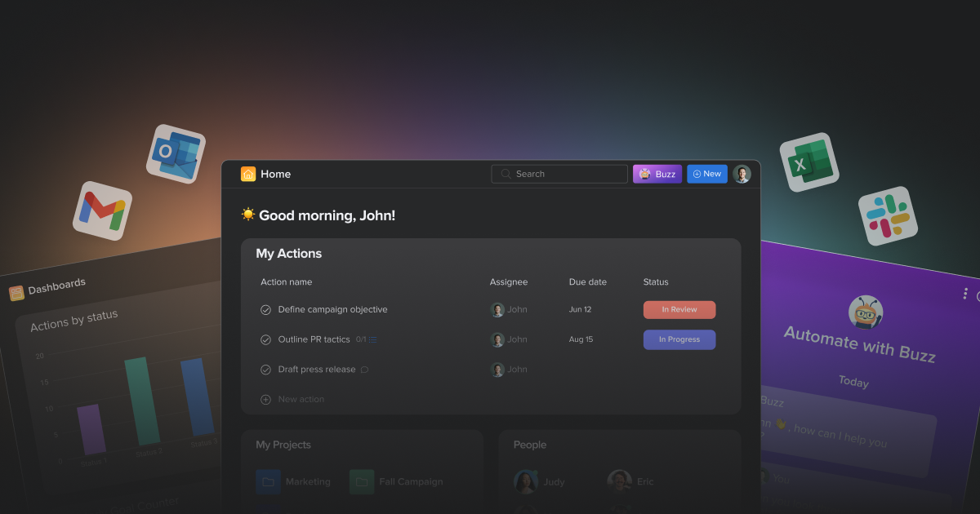
Task: Open the Buzz panel three-dot menu
Action: point(965,294)
